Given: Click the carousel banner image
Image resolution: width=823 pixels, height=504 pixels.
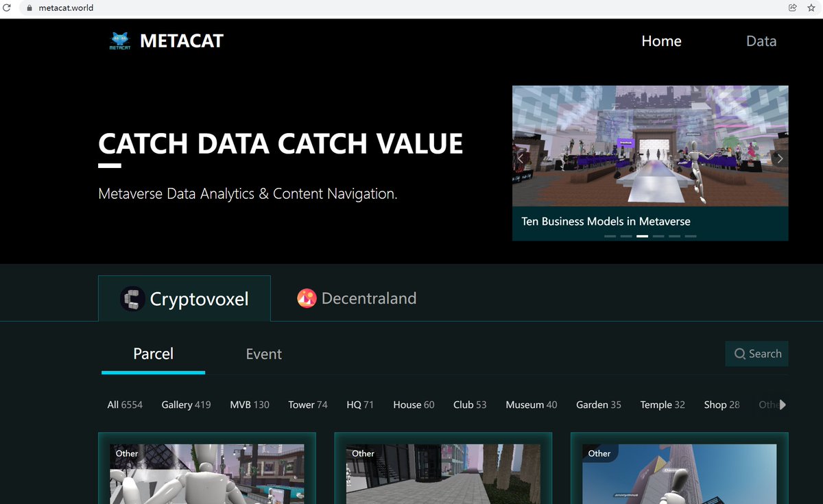Looking at the screenshot, I should click(x=650, y=147).
